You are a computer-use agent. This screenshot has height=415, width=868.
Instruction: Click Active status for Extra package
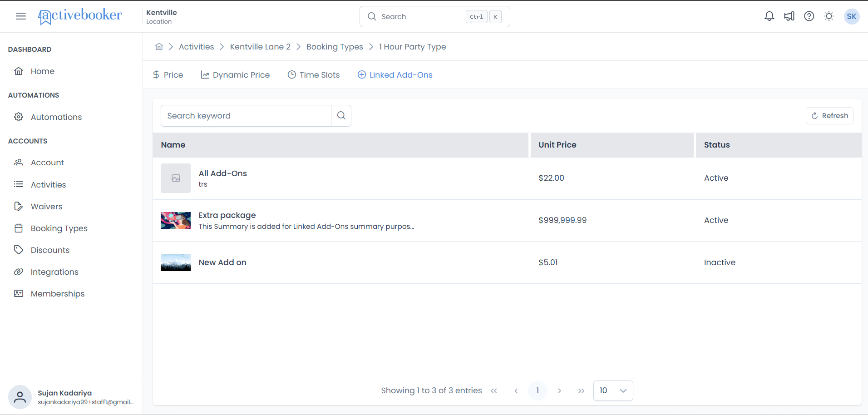[716, 220]
